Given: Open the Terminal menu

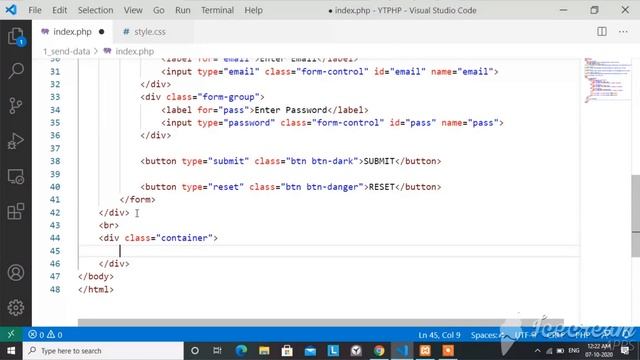Looking at the screenshot, I should [217, 10].
